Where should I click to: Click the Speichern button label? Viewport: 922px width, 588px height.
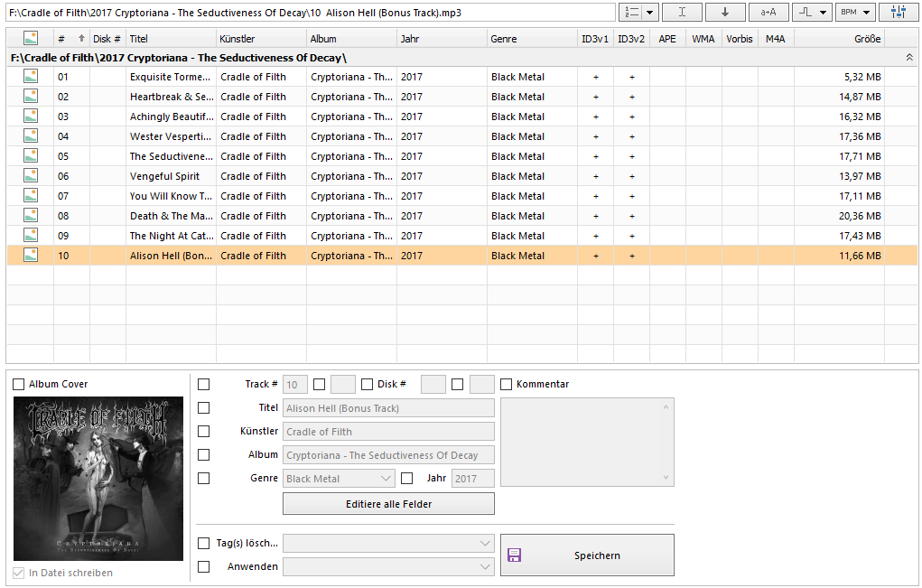597,555
